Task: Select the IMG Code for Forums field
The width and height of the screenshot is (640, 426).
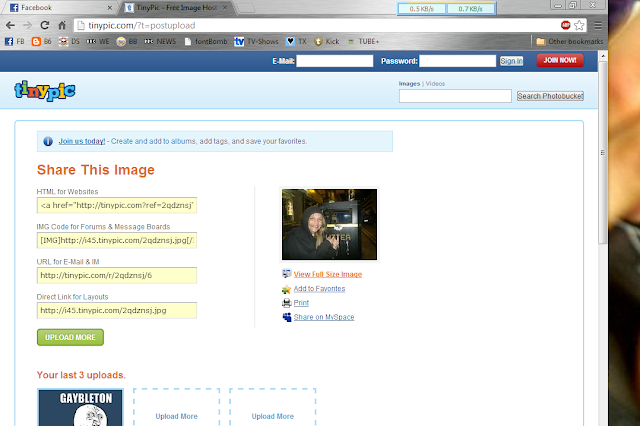Action: point(117,240)
